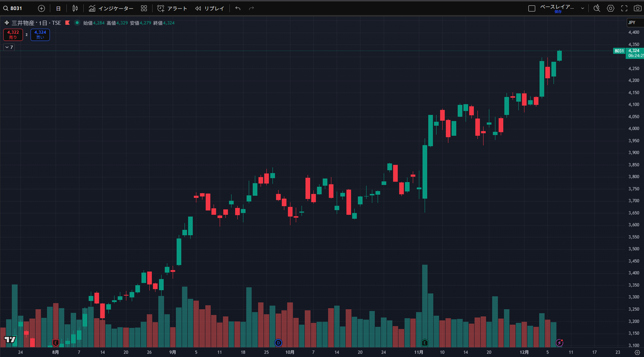Enter fullscreen mode
The image size is (644, 357).
pyautogui.click(x=624, y=9)
